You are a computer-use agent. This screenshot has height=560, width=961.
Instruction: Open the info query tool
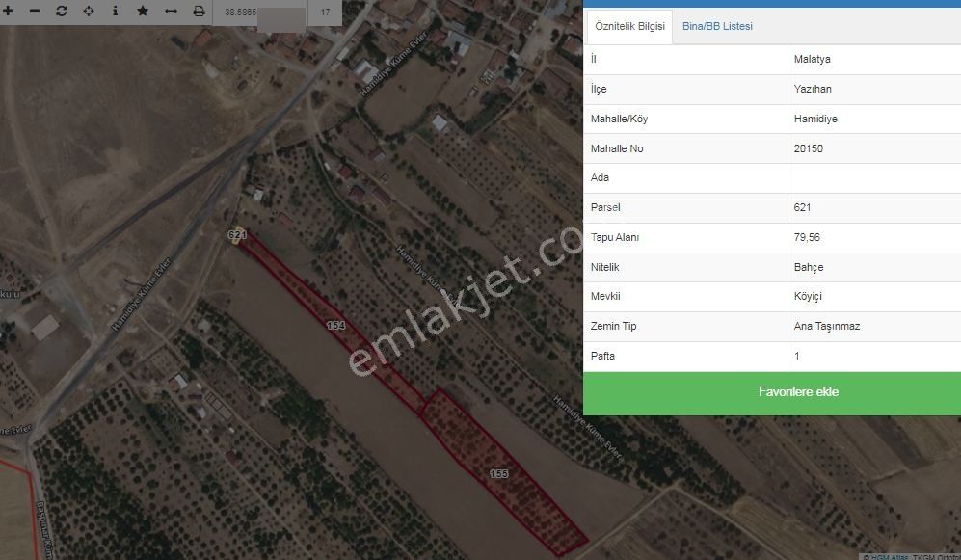(x=116, y=12)
